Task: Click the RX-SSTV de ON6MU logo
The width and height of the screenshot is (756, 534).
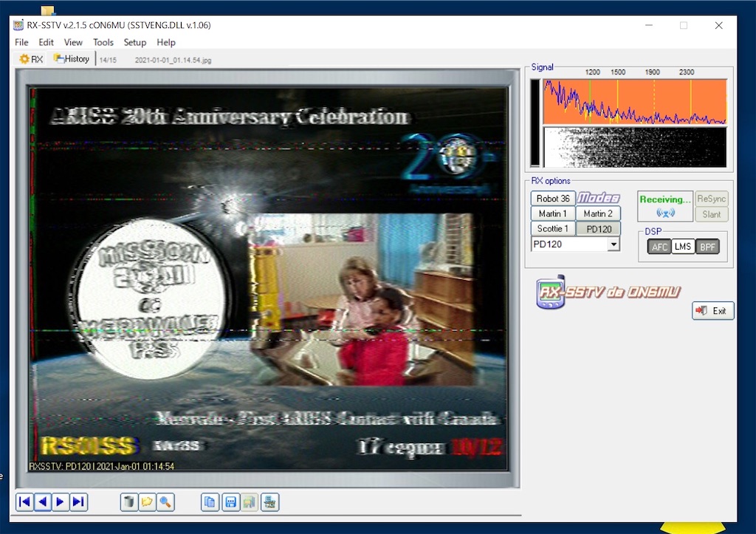Action: [x=608, y=292]
